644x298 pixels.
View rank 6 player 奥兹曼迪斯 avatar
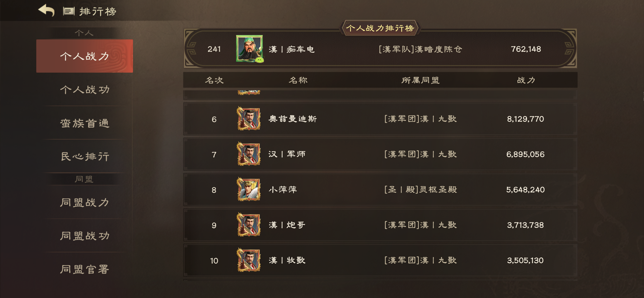[249, 119]
